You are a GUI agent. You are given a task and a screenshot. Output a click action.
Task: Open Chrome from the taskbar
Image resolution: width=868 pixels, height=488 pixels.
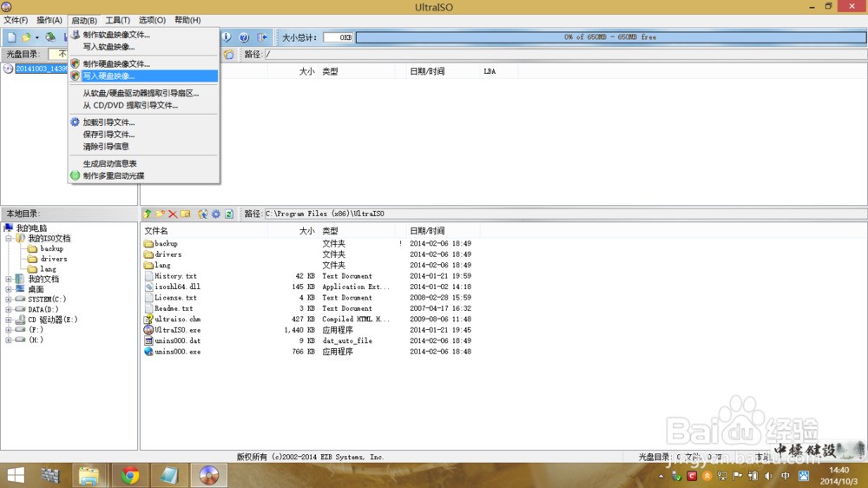pos(129,475)
